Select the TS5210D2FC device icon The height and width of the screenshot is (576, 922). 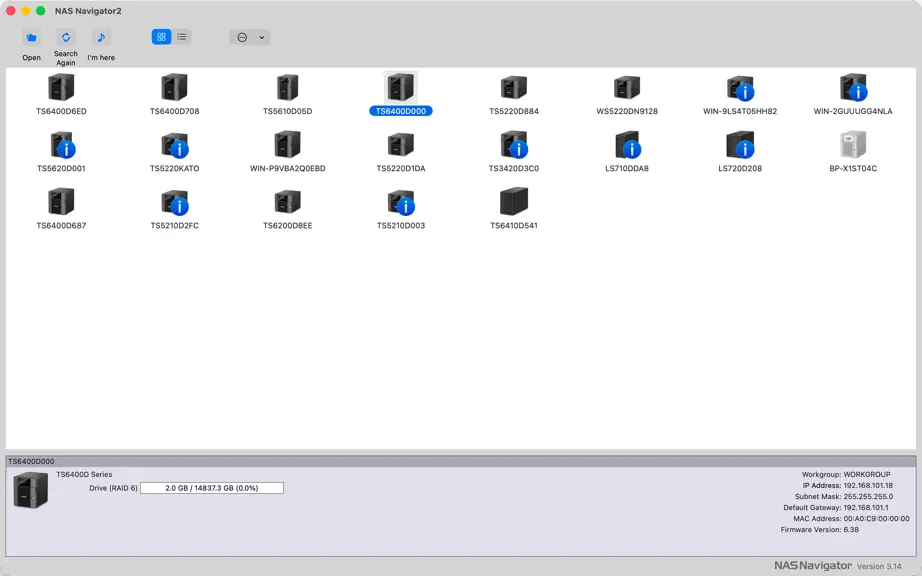click(x=175, y=202)
